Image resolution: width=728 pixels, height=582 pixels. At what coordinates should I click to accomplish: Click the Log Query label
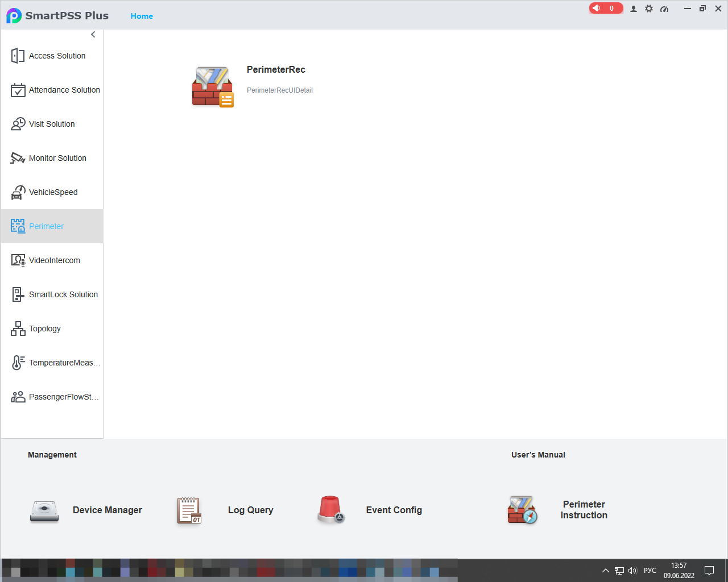coord(251,510)
